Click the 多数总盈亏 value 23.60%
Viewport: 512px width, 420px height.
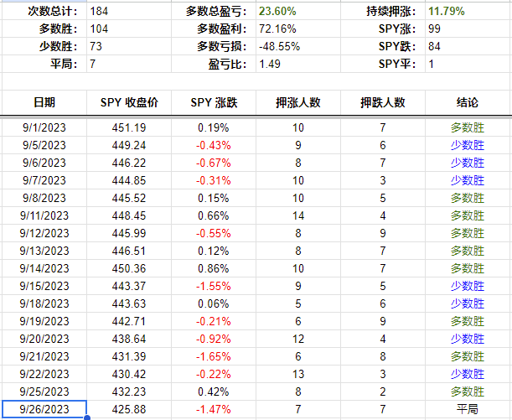[277, 12]
